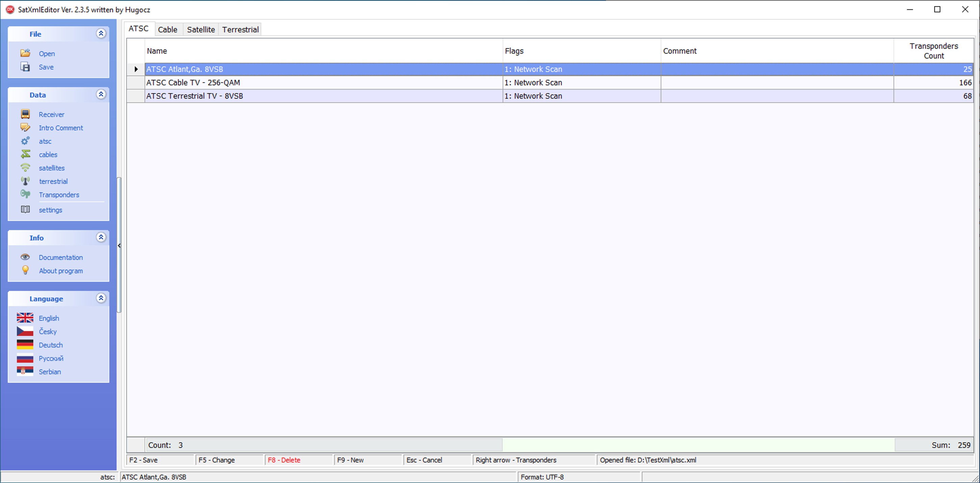Select the Czech flag icon
Image resolution: width=980 pixels, height=483 pixels.
pyautogui.click(x=25, y=331)
